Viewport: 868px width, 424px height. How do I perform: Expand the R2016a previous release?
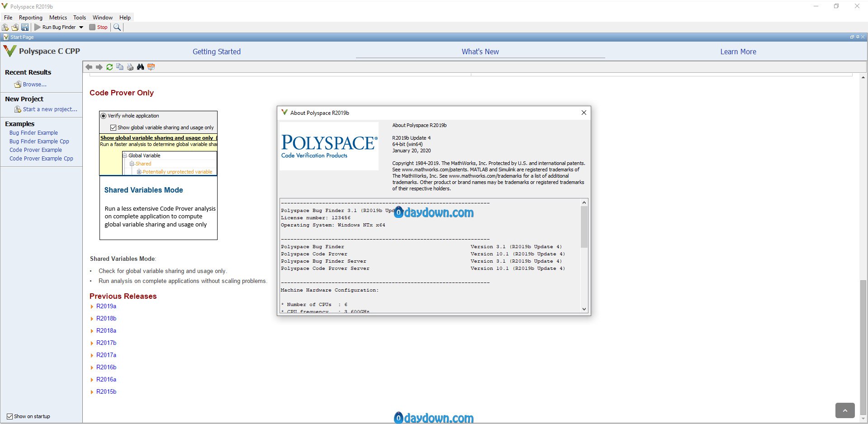[92, 380]
